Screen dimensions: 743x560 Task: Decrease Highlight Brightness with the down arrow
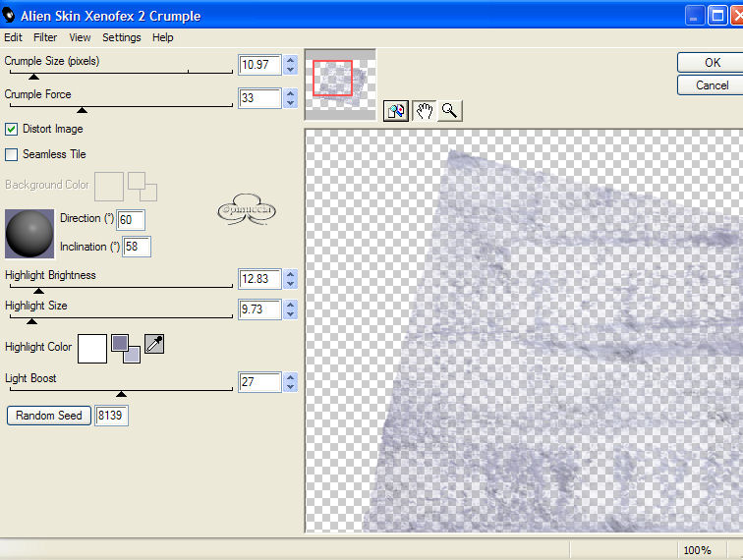point(291,283)
